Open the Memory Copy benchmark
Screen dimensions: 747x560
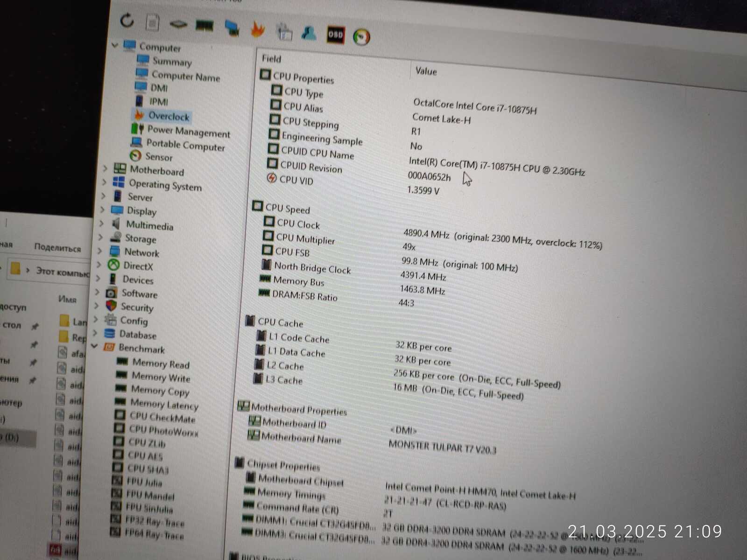[160, 391]
